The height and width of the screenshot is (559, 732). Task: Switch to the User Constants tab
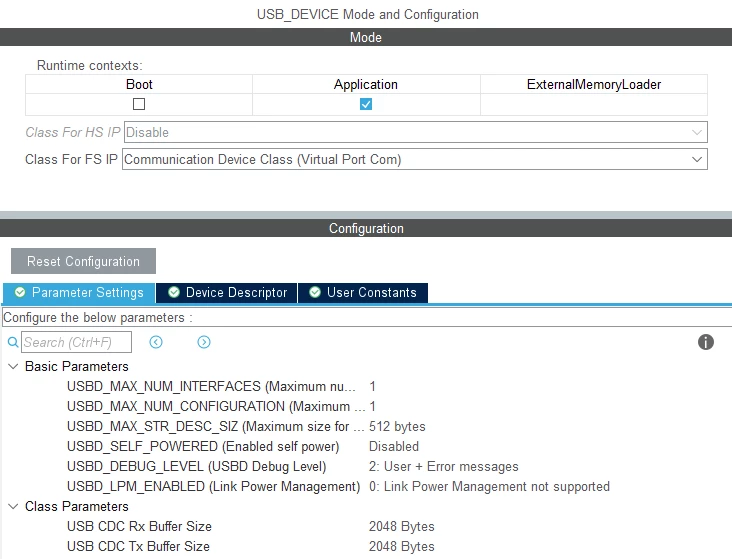point(363,293)
